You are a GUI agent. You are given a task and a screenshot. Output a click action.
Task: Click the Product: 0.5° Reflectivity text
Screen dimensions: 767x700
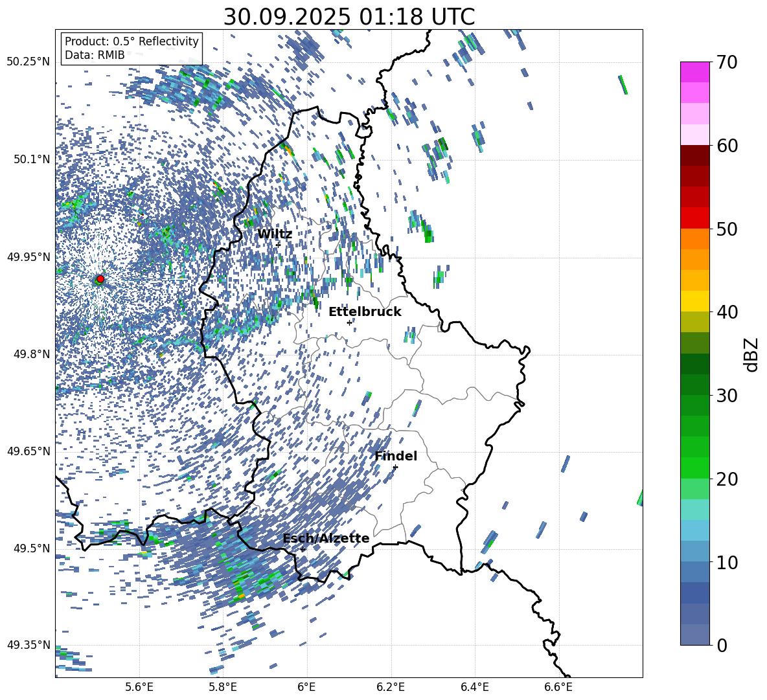(132, 41)
